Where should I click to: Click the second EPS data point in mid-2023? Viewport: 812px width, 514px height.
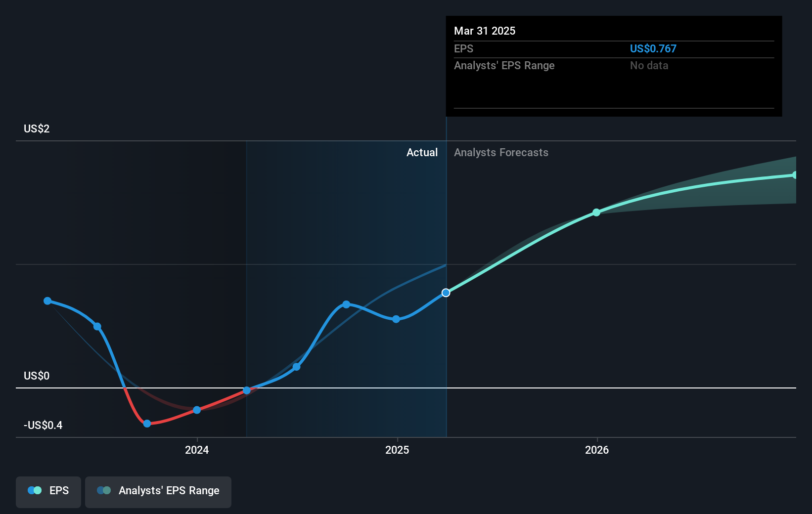(x=97, y=327)
